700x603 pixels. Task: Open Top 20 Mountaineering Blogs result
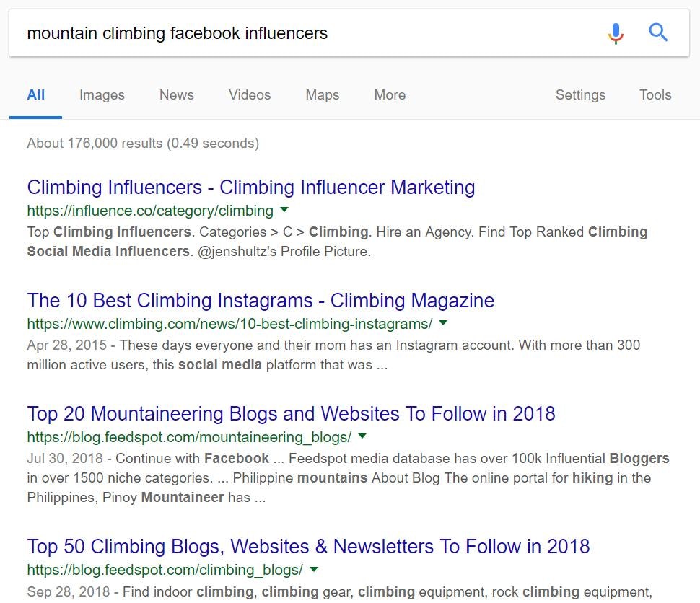click(291, 414)
